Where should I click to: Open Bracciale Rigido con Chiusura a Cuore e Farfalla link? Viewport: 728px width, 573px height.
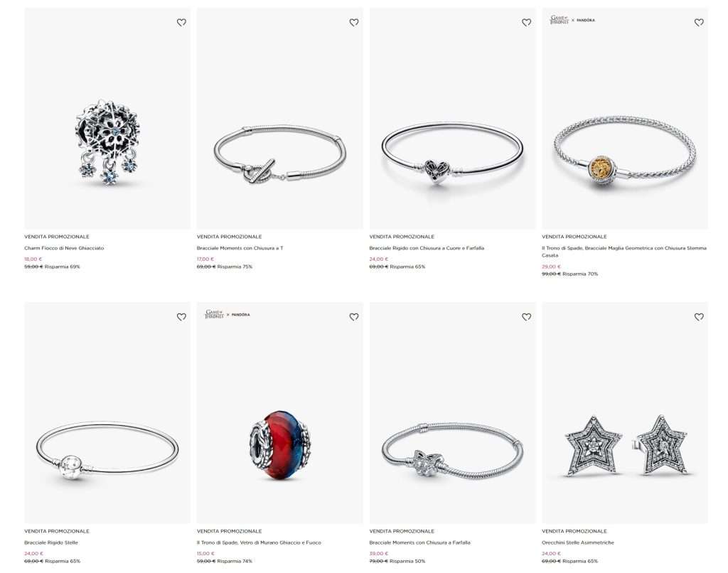pyautogui.click(x=427, y=248)
